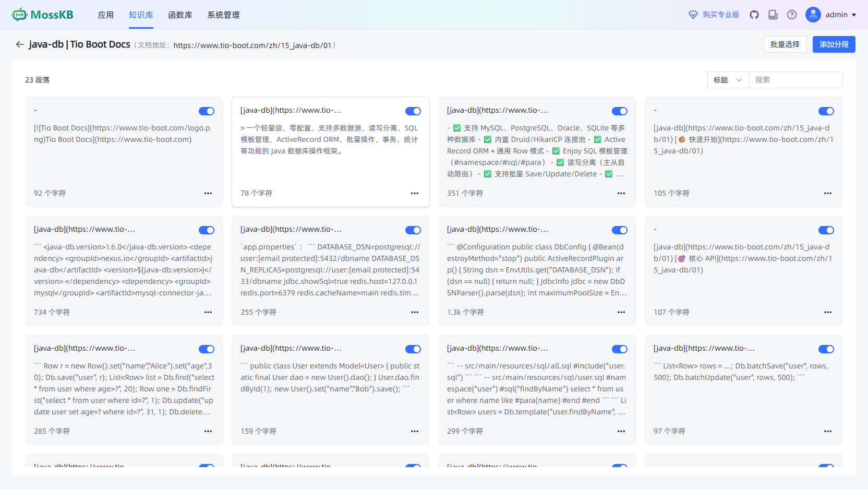This screenshot has width=868, height=489.
Task: Switch to the 知识库 tab
Action: [x=141, y=15]
